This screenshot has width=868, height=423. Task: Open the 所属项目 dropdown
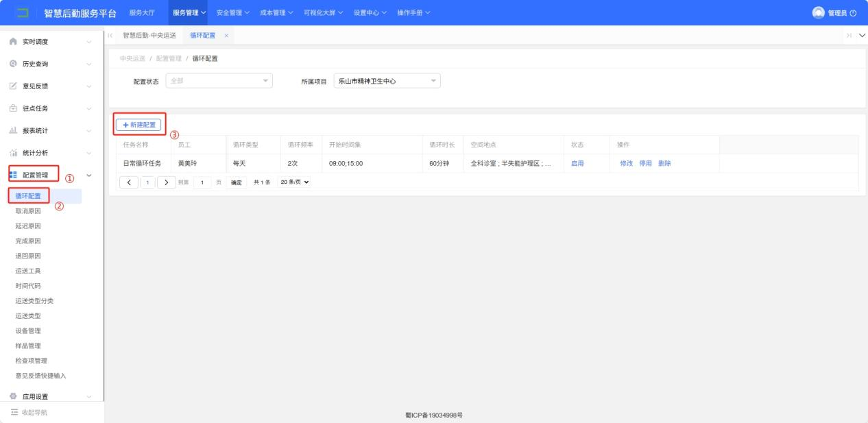tap(387, 81)
